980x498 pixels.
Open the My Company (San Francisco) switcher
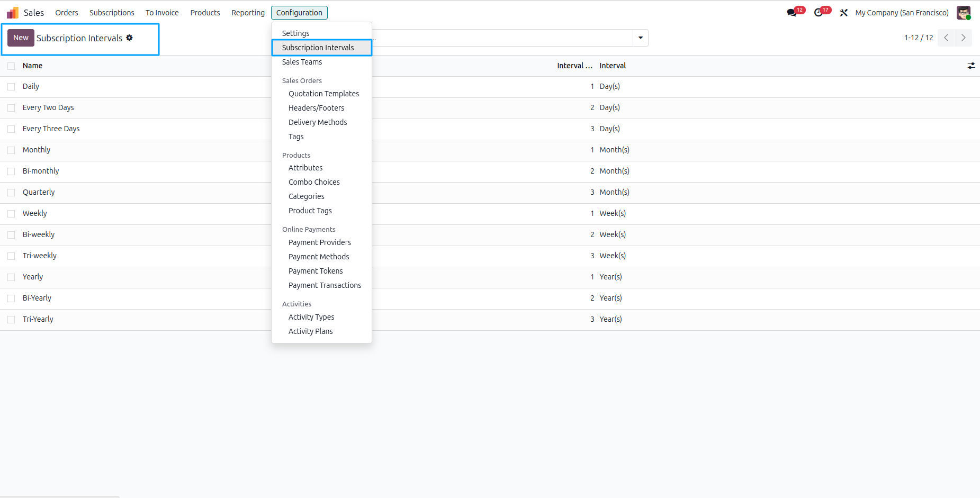point(902,13)
